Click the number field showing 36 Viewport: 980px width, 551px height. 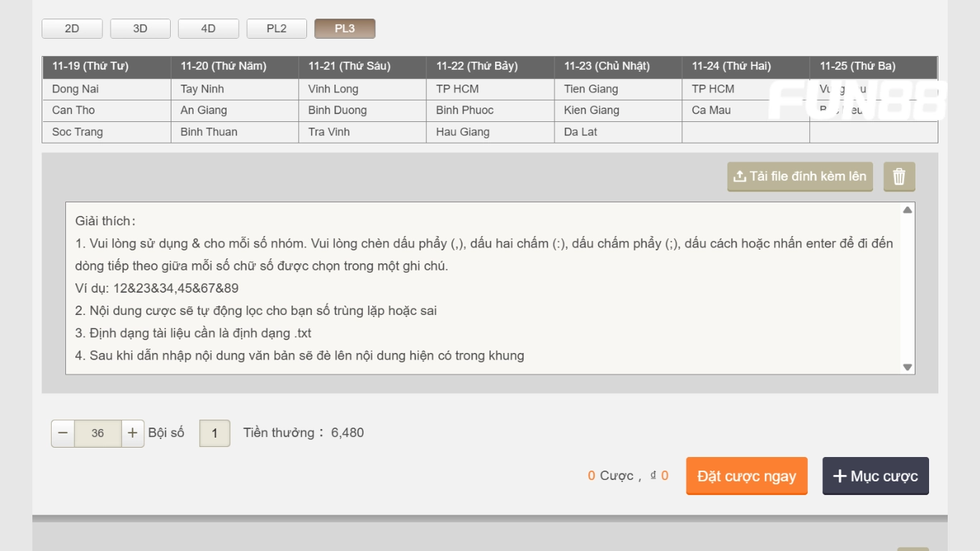coord(98,433)
